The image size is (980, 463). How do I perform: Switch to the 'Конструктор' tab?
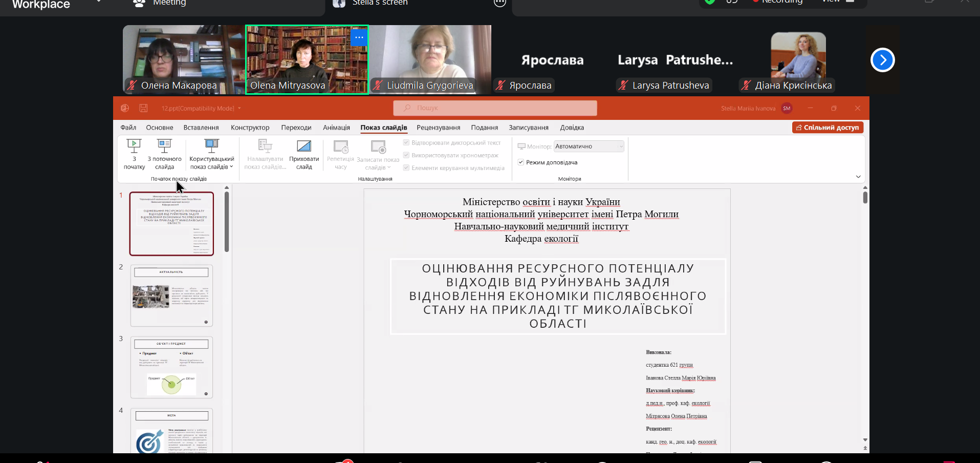pyautogui.click(x=250, y=128)
